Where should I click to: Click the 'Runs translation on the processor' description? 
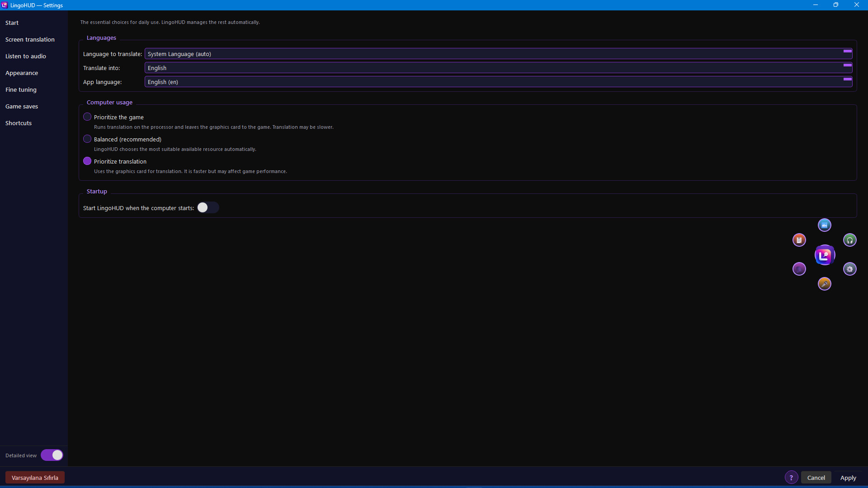(213, 127)
